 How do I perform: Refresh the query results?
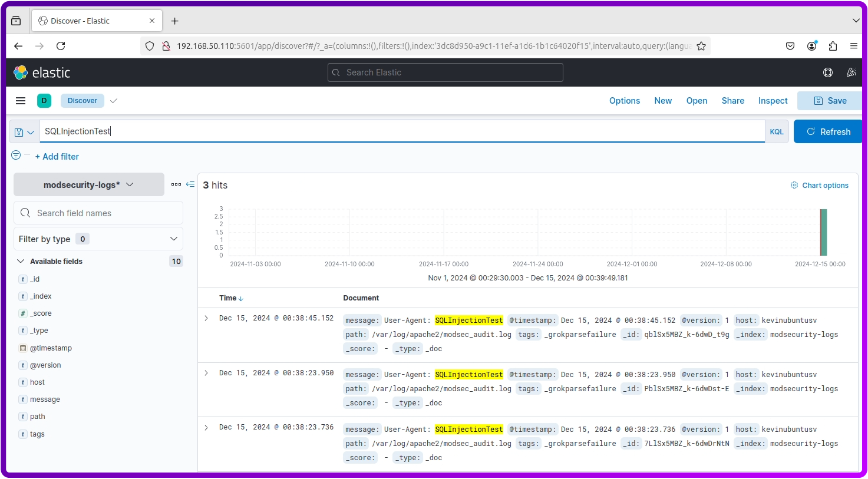(828, 131)
